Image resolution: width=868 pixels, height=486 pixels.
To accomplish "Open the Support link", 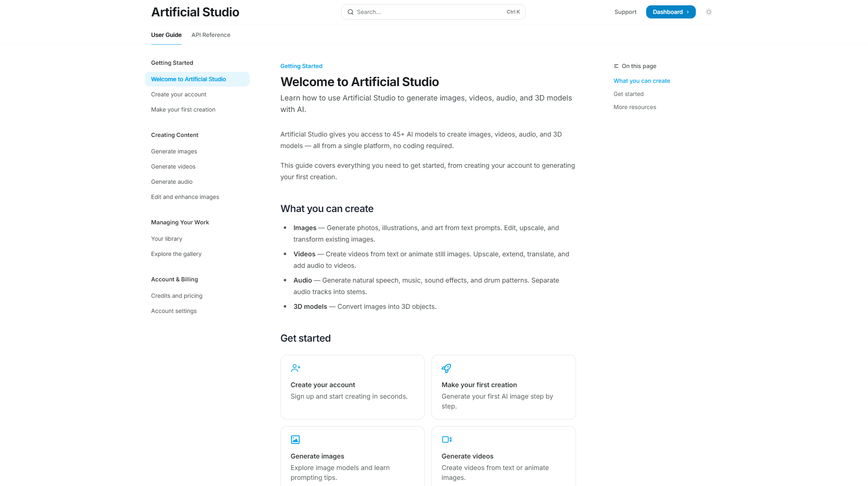I will 625,12.
